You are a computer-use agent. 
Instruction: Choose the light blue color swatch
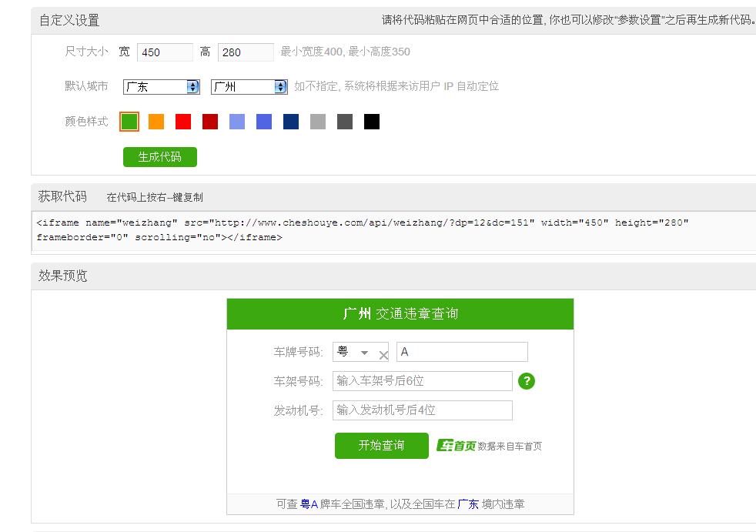[x=237, y=122]
